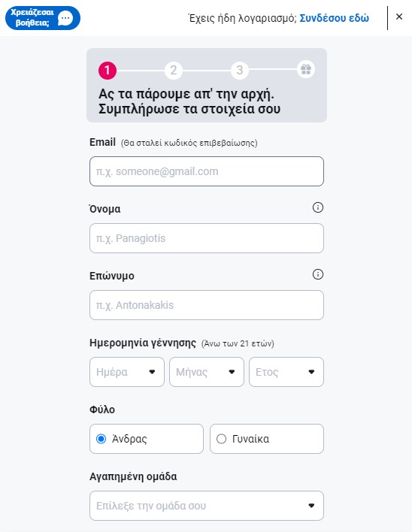The image size is (412, 532).
Task: Close the registration form with X
Action: [x=399, y=17]
